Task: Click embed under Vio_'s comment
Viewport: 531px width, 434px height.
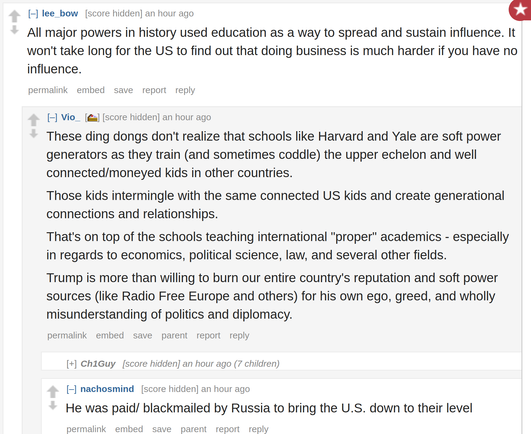Action: (110, 335)
